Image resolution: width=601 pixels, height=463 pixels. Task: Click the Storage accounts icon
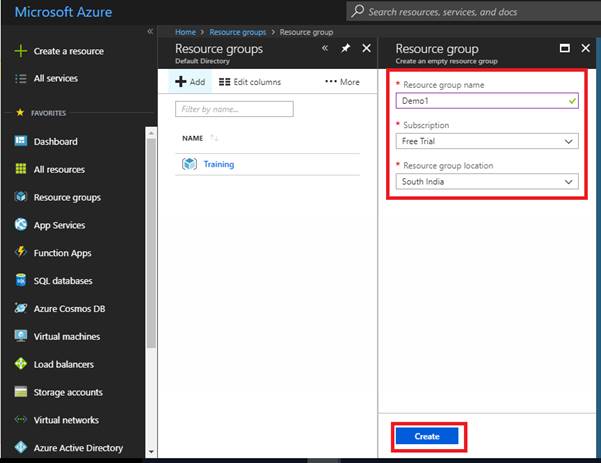pyautogui.click(x=21, y=392)
